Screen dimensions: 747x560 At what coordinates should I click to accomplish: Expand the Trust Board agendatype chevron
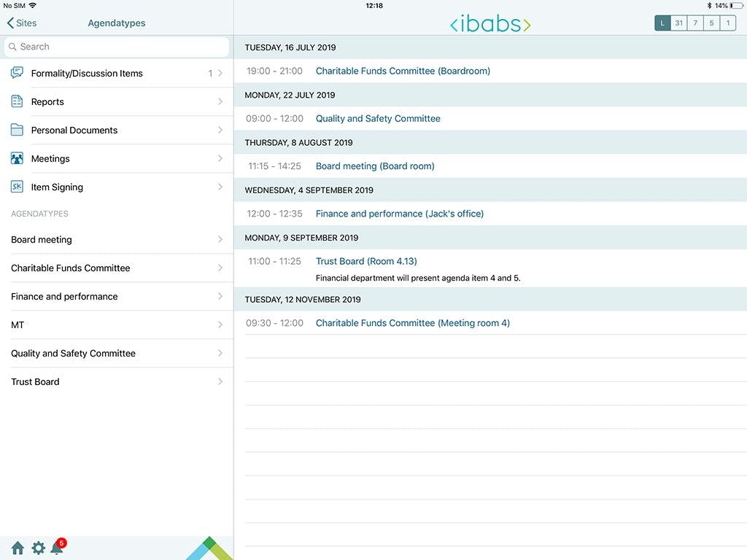pos(220,381)
